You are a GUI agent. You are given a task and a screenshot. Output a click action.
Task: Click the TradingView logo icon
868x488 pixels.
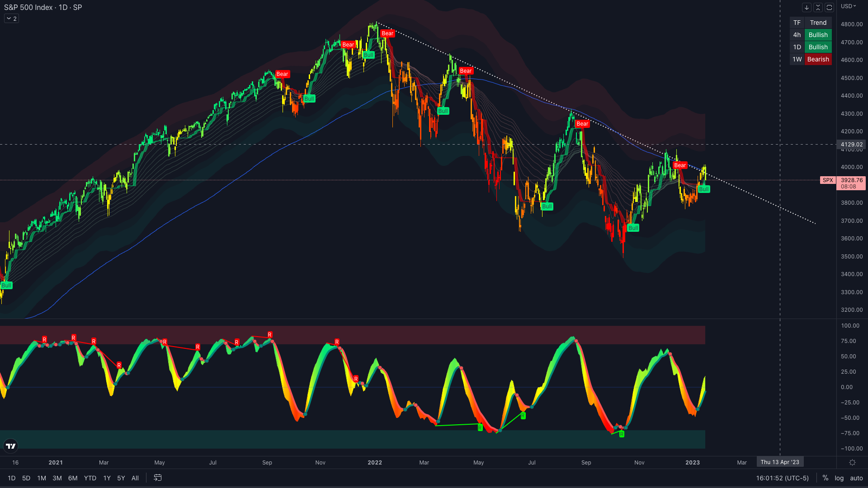point(10,446)
